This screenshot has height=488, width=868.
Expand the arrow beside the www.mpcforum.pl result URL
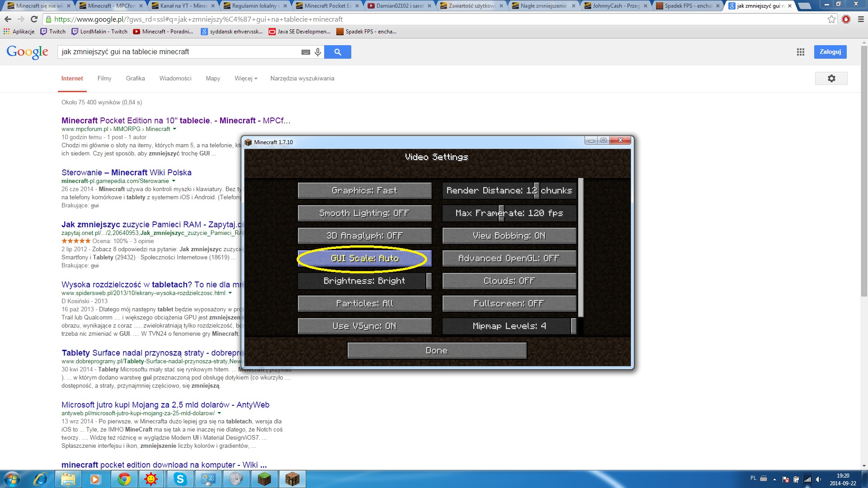(x=175, y=129)
